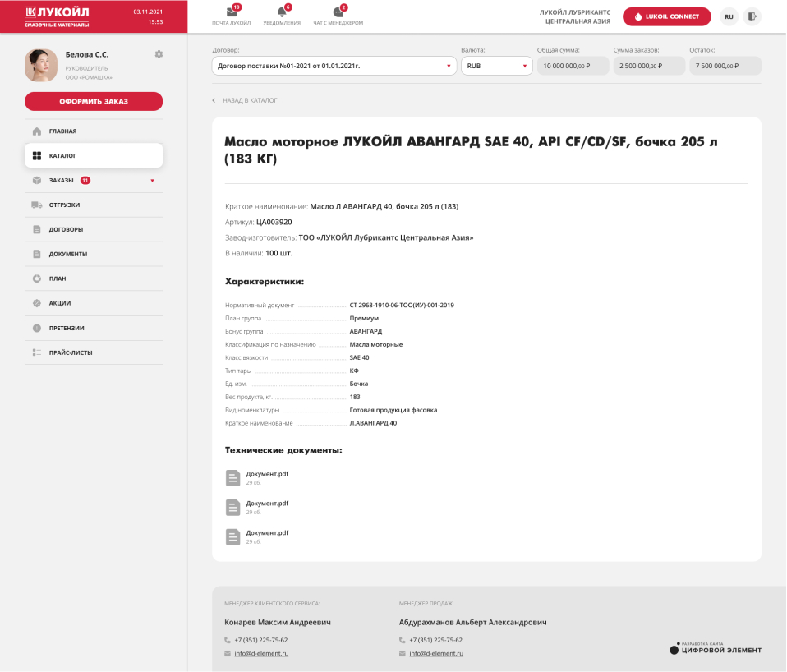The height and width of the screenshot is (672, 787).
Task: Open profile settings gear icon
Action: click(159, 54)
